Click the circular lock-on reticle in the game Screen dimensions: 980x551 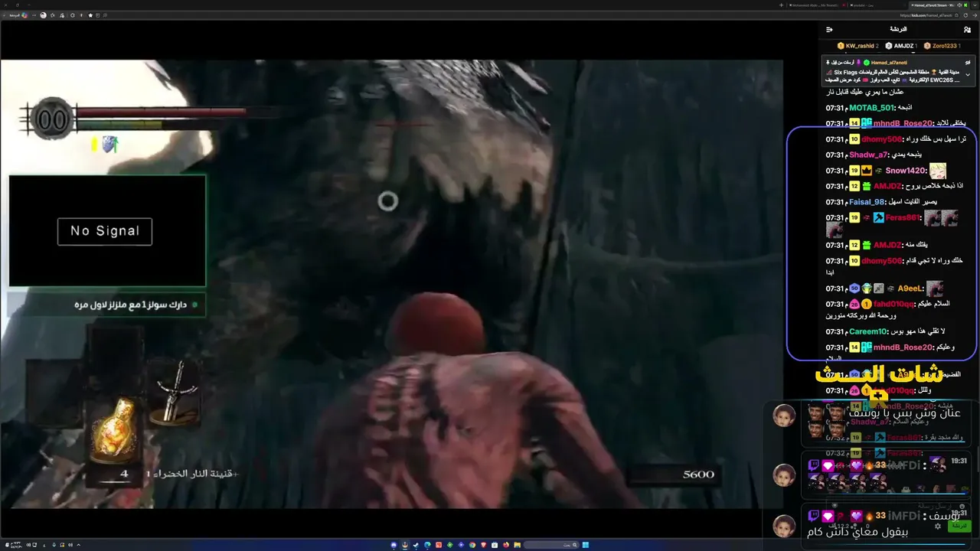[x=388, y=201]
